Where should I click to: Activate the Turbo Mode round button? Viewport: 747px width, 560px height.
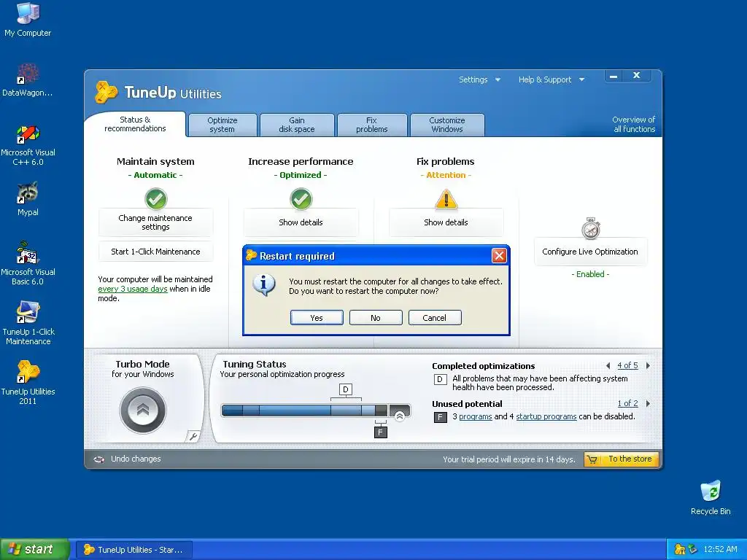click(143, 410)
